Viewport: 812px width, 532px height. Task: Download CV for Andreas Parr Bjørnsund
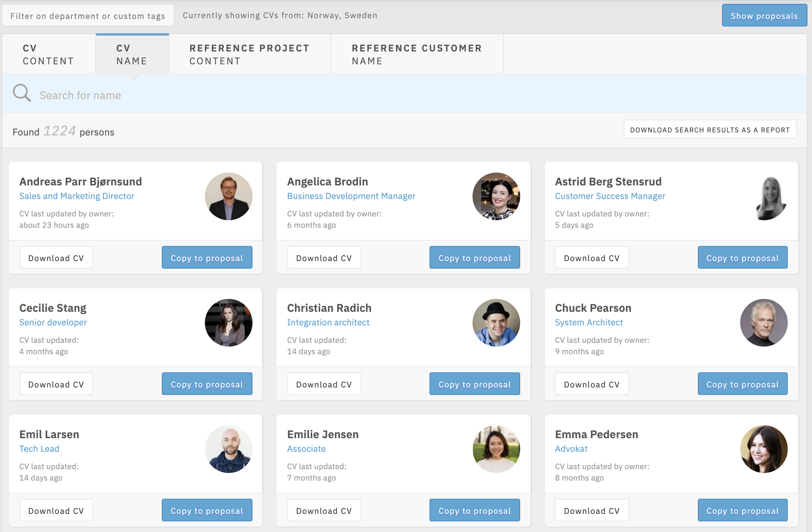(x=56, y=258)
